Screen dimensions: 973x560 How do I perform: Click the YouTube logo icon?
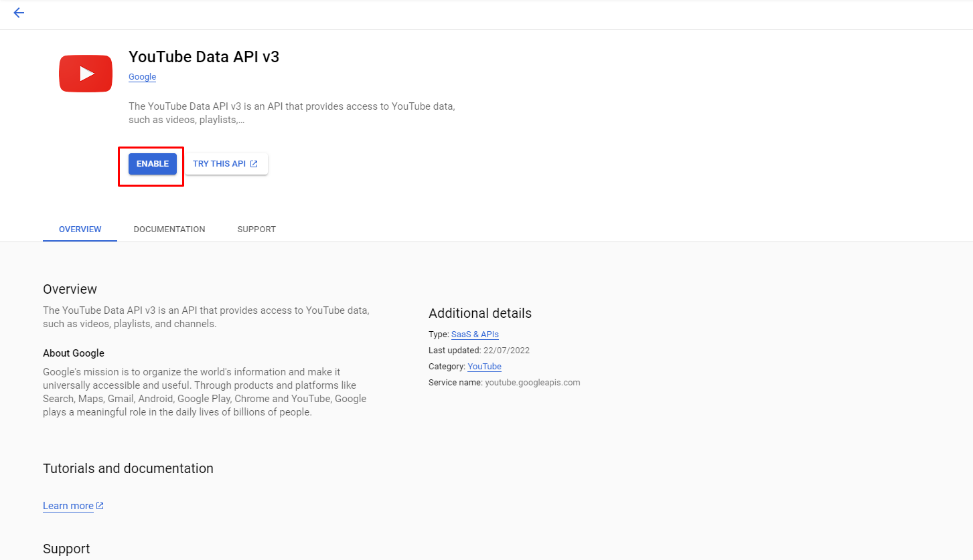[x=86, y=74]
